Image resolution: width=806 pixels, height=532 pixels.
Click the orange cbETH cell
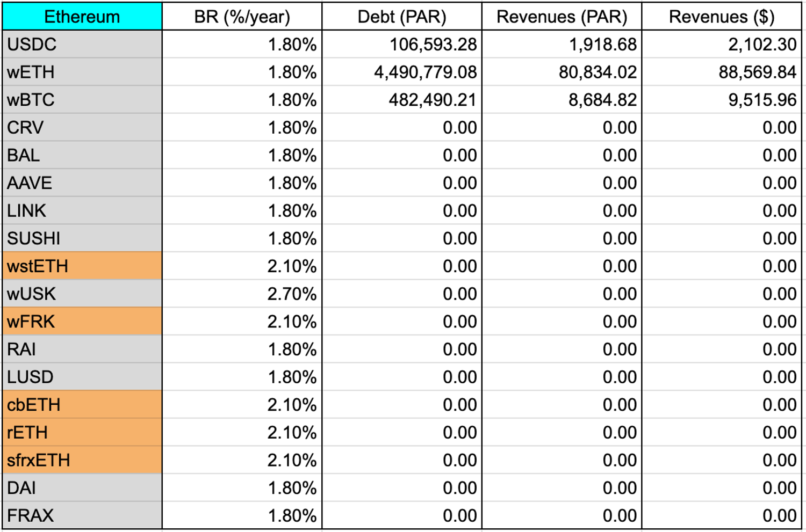(x=82, y=405)
